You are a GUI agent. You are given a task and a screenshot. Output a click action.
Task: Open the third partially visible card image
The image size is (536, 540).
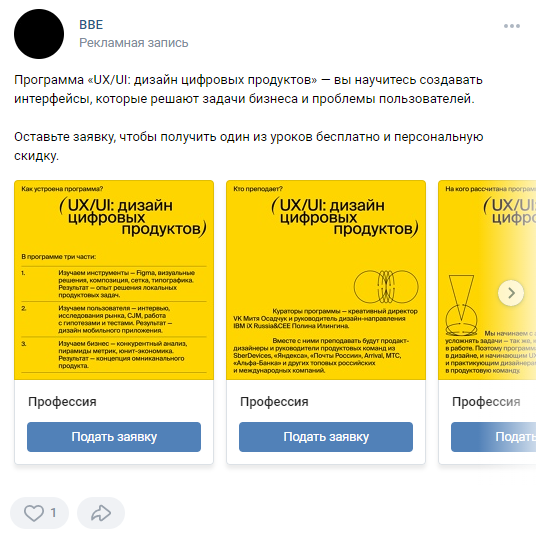point(487,280)
